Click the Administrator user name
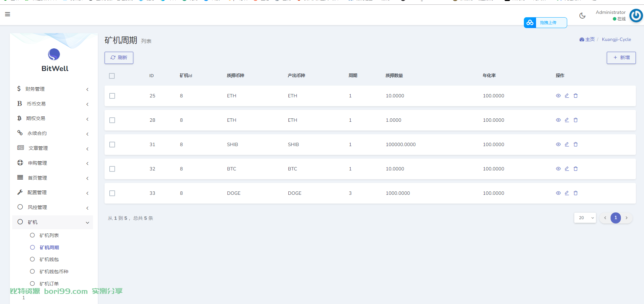Image resolution: width=644 pixels, height=304 pixels. pyautogui.click(x=610, y=12)
